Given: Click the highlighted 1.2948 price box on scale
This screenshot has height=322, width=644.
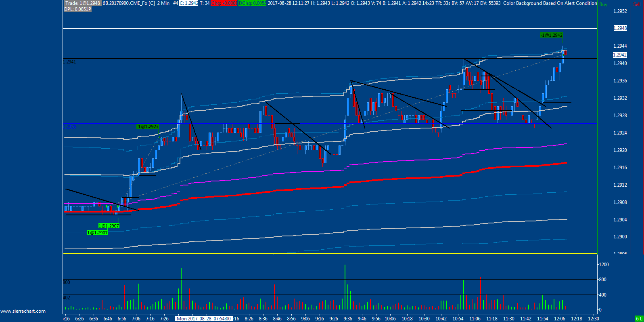Looking at the screenshot, I should [x=620, y=28].
